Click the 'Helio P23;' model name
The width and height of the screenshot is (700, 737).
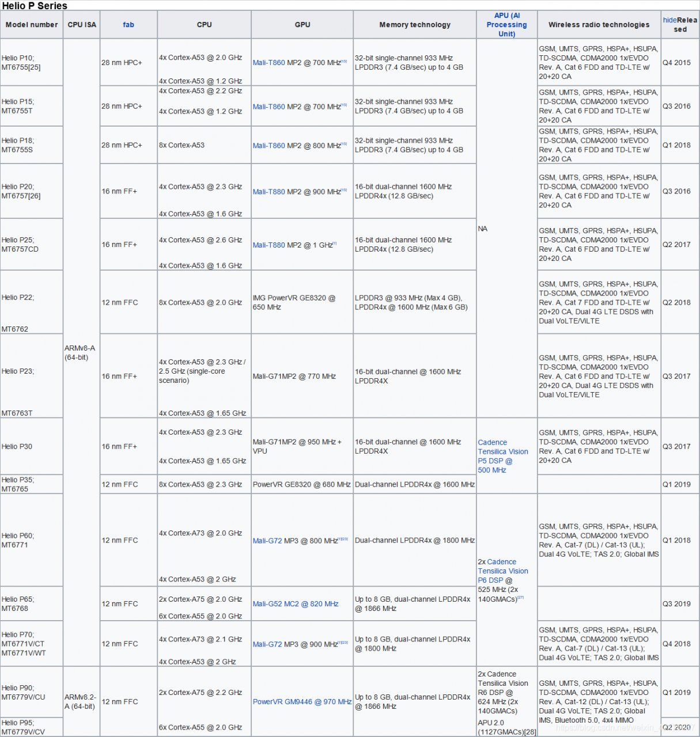click(18, 371)
